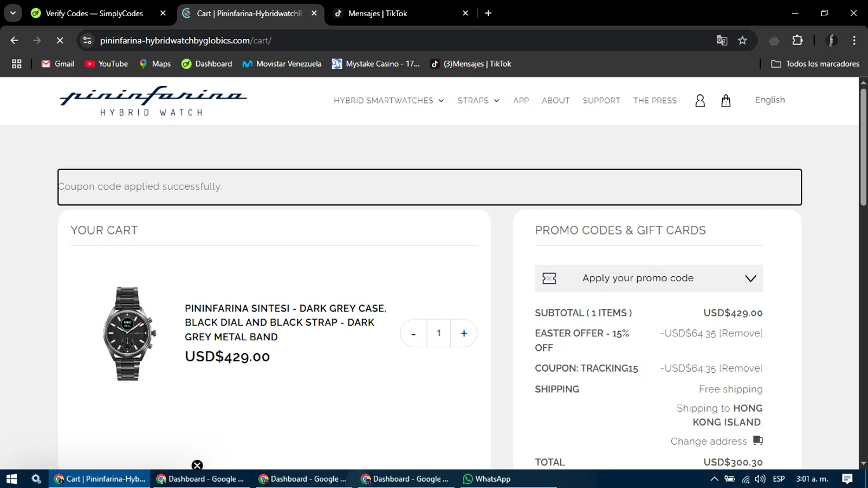Click the browser forward arrow

tap(37, 41)
